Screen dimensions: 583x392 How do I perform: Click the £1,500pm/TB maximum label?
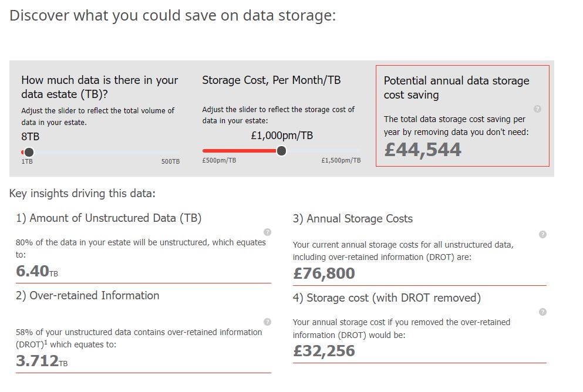[x=341, y=161]
